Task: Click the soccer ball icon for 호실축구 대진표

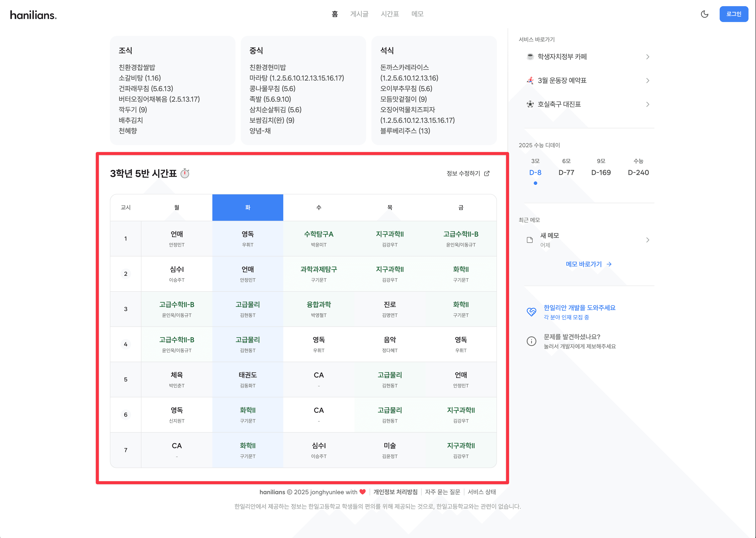Action: [530, 104]
